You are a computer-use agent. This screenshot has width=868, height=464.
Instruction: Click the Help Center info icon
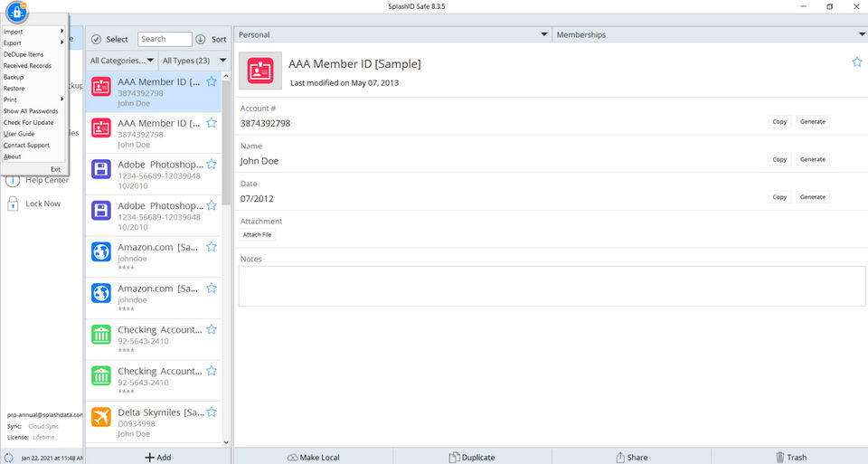12,181
